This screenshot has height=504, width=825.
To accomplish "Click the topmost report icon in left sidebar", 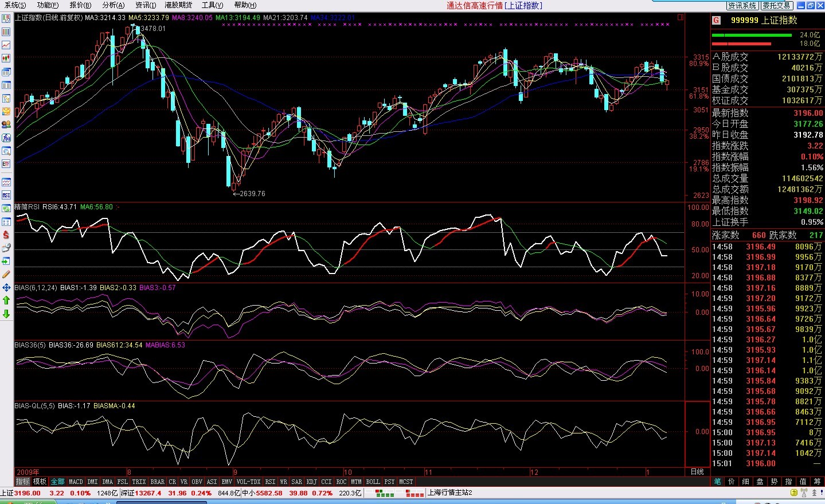I will (6, 18).
